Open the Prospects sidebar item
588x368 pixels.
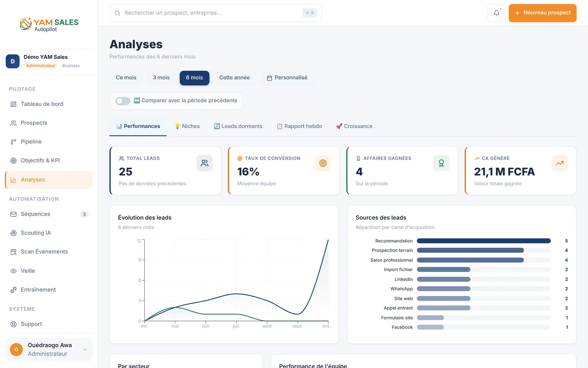coord(49,123)
